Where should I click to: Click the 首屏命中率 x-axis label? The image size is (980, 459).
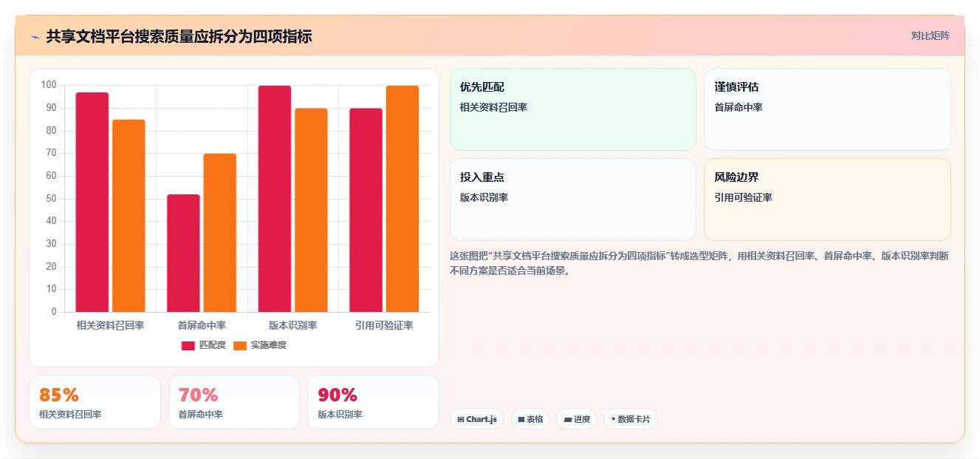coord(202,325)
